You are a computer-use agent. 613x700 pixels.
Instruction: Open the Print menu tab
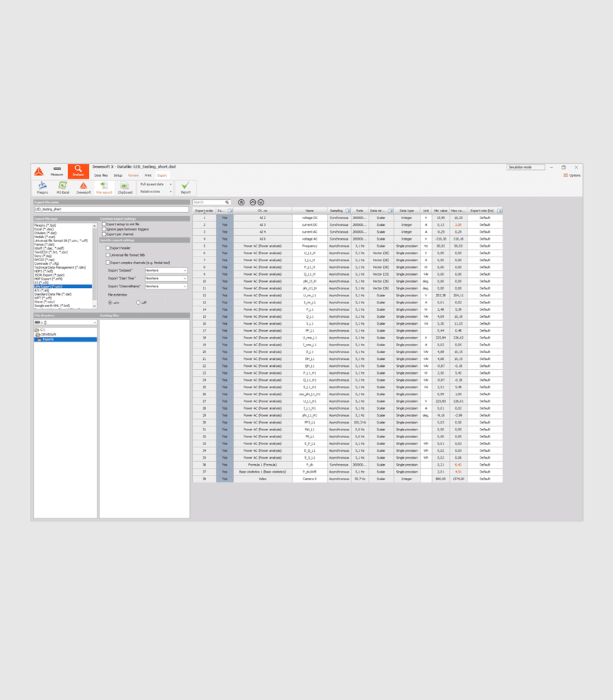[148, 175]
